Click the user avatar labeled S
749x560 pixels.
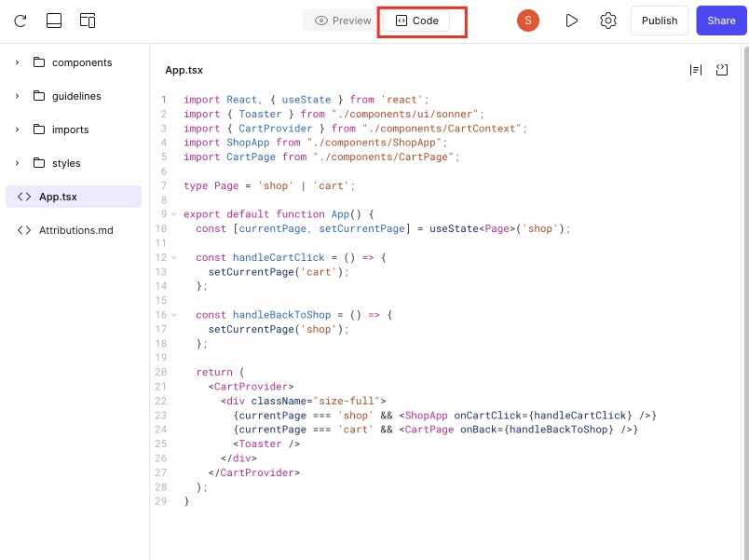pos(528,20)
